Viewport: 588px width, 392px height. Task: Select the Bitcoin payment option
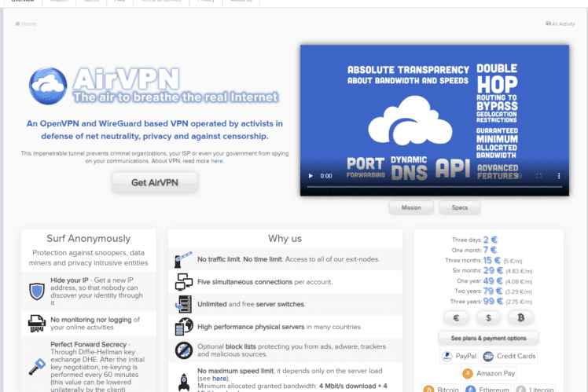click(x=441, y=388)
